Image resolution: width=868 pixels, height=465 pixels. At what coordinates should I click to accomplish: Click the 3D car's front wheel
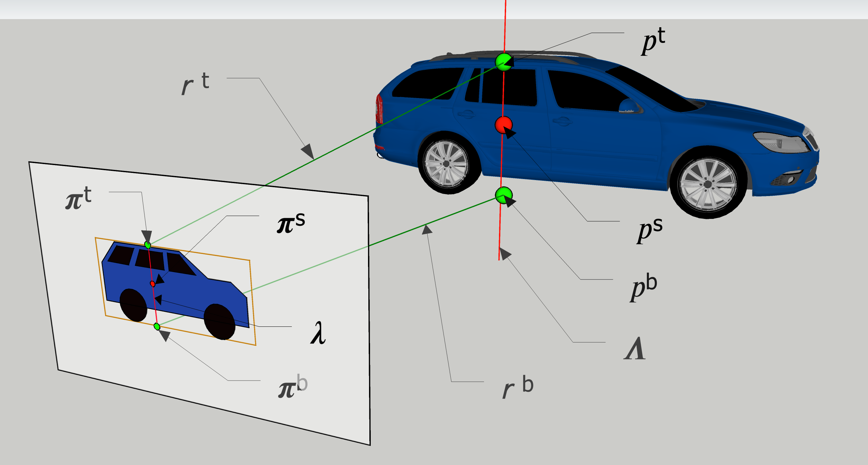(708, 184)
